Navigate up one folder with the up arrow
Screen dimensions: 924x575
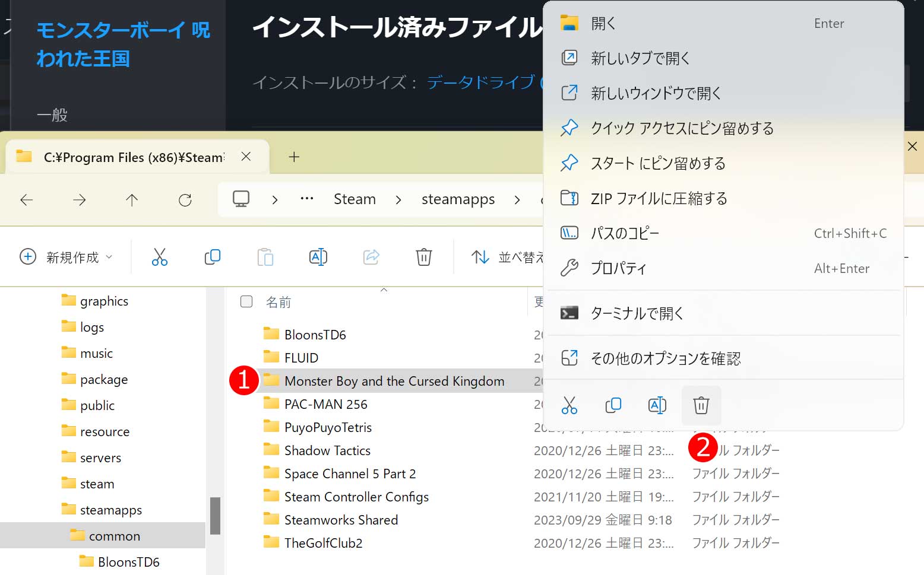coord(132,200)
